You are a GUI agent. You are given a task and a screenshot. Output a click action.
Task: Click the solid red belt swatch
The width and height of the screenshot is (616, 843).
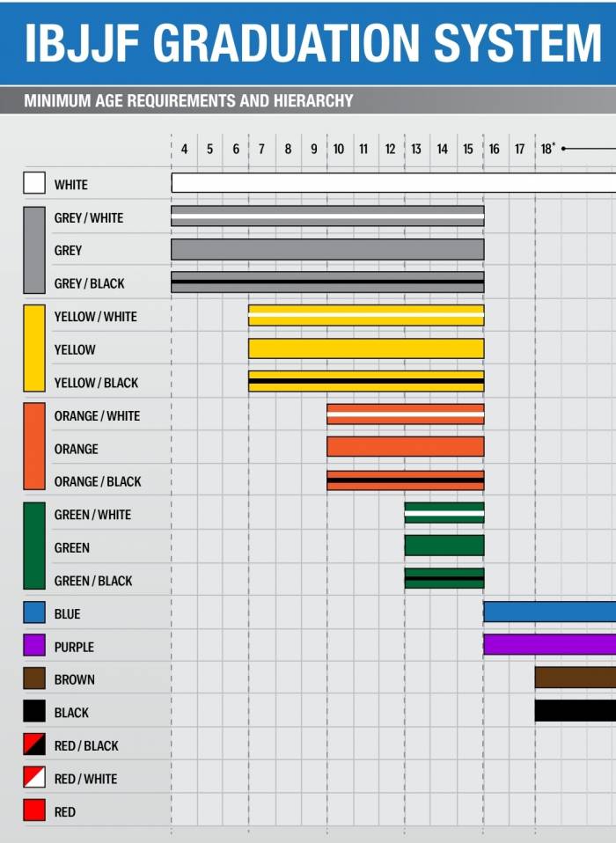tap(34, 810)
